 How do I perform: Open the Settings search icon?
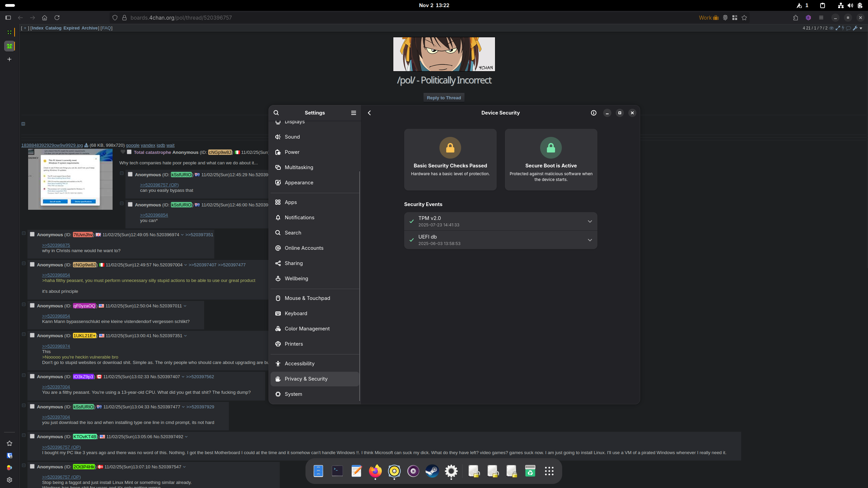[276, 113]
